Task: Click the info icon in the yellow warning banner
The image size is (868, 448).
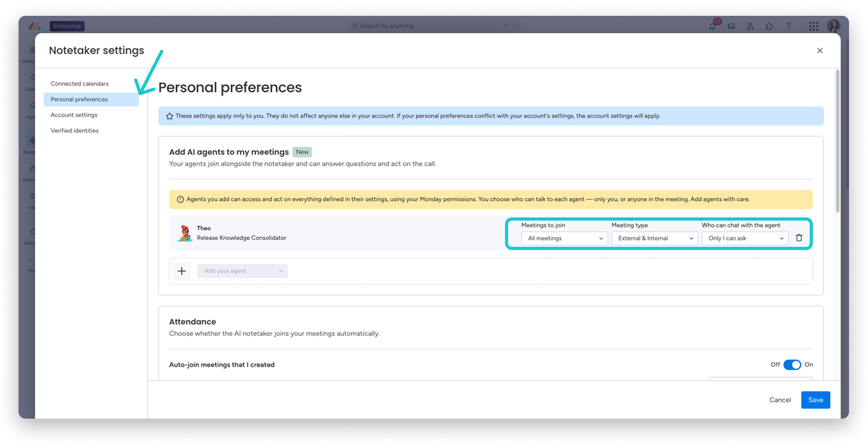Action: click(x=180, y=199)
